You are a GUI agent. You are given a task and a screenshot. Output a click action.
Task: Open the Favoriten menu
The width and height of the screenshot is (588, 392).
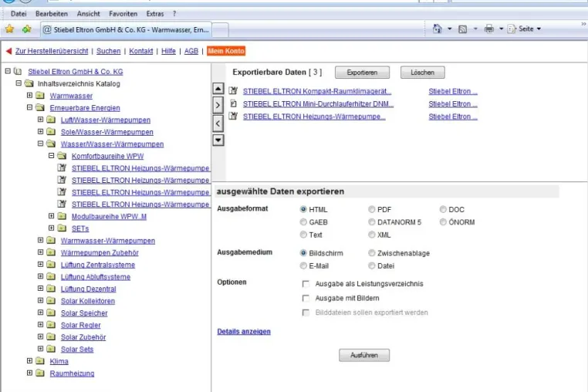[123, 14]
